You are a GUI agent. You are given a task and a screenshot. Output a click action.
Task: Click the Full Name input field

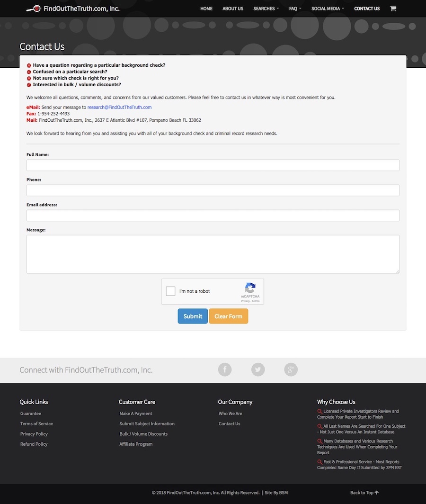click(213, 165)
